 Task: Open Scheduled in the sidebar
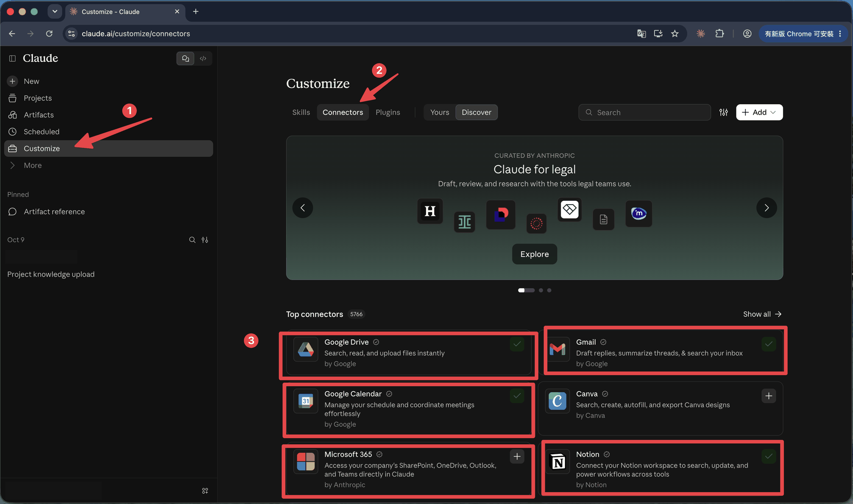coord(109,132)
